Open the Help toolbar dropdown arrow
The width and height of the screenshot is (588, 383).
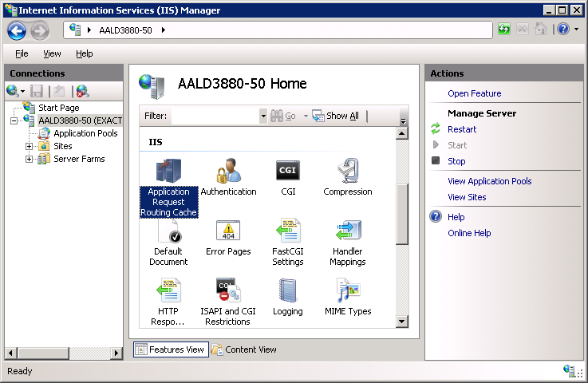576,29
